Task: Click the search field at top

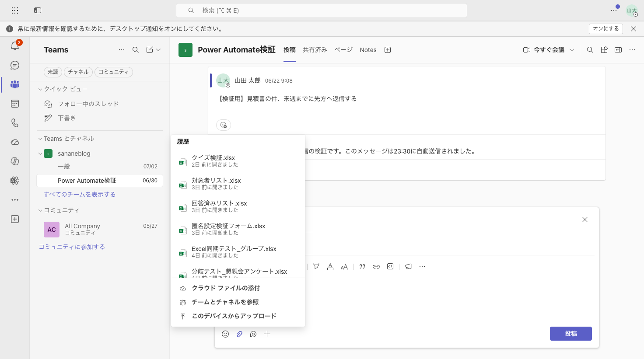Action: tap(322, 10)
